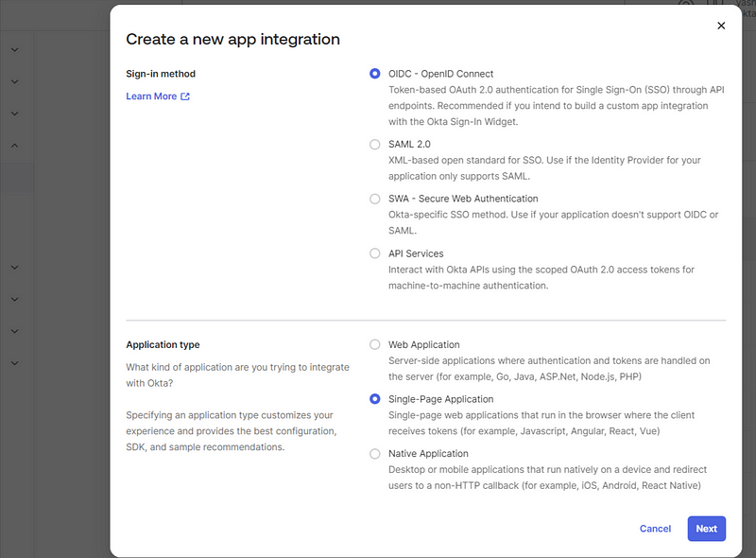The image size is (756, 558).
Task: Select SAML 2.0 sign-in method
Action: point(374,145)
